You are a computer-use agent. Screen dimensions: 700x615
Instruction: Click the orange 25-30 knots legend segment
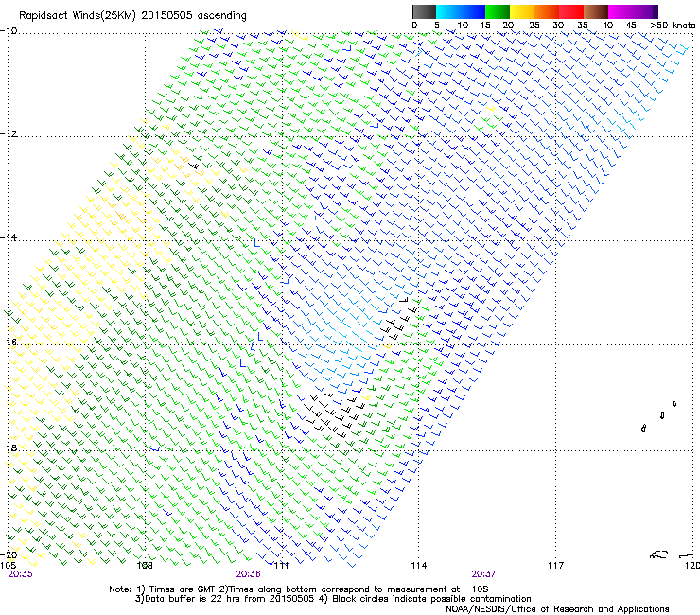point(547,11)
